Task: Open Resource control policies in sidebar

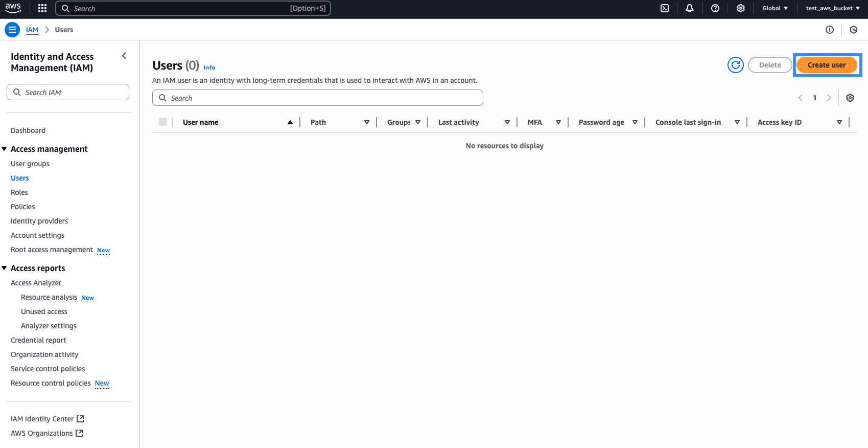Action: click(x=51, y=383)
